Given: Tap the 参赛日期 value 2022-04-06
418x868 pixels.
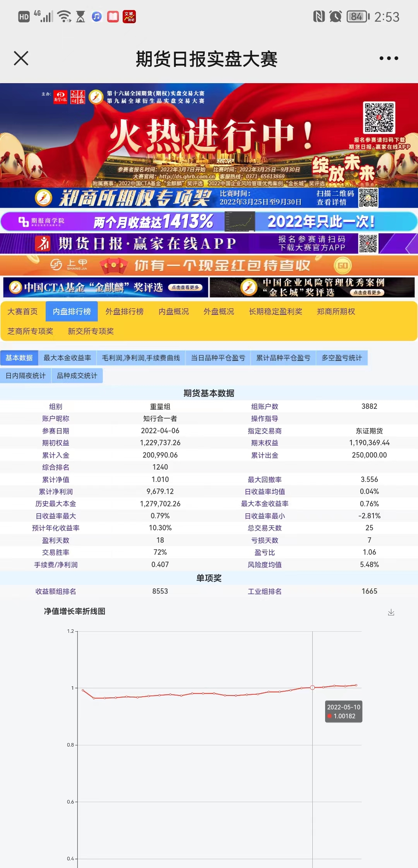Looking at the screenshot, I should [x=160, y=431].
